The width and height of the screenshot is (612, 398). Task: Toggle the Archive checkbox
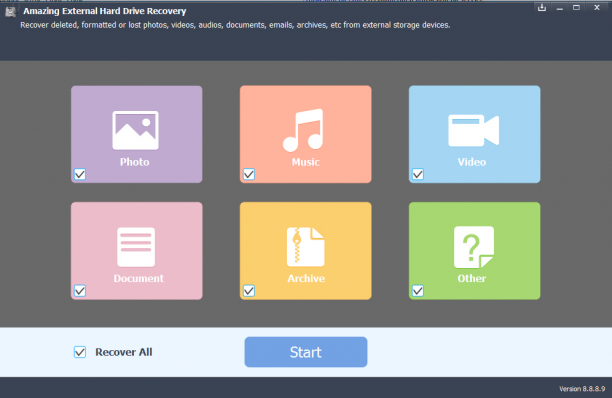pos(249,291)
